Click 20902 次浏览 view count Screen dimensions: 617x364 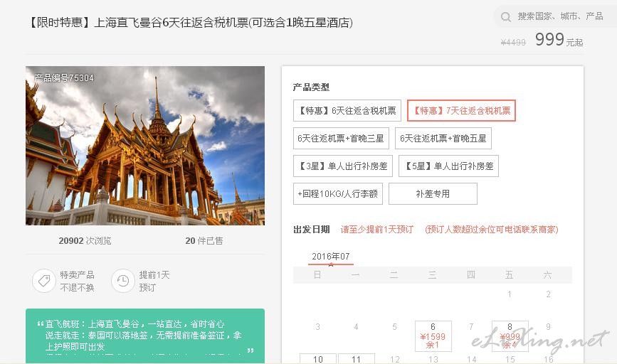85,240
